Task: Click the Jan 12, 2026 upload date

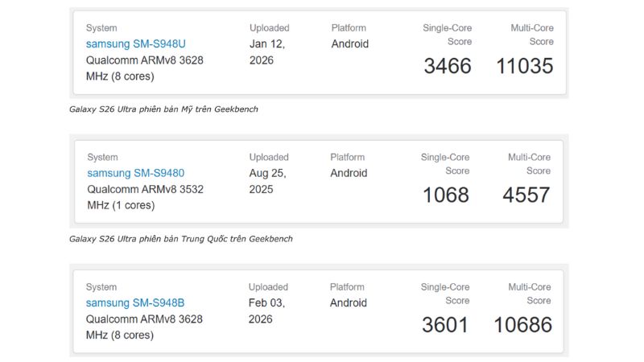Action: (267, 52)
